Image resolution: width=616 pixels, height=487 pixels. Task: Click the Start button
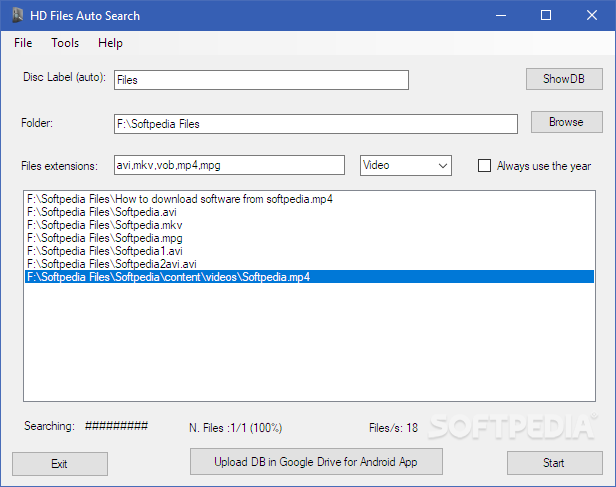[554, 463]
